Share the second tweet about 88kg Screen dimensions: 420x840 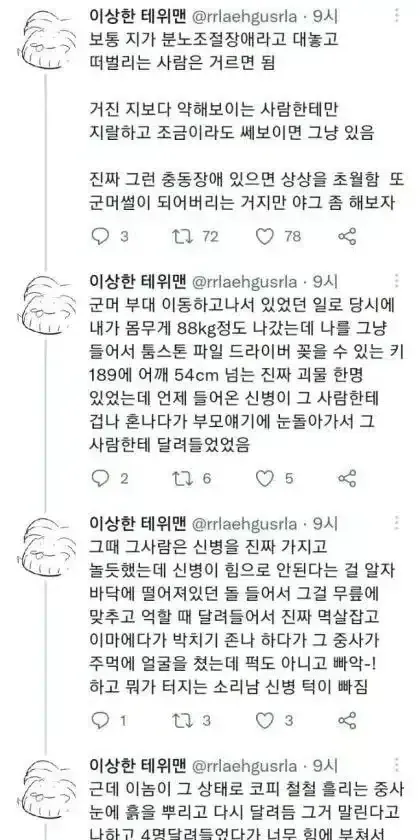coord(347,478)
